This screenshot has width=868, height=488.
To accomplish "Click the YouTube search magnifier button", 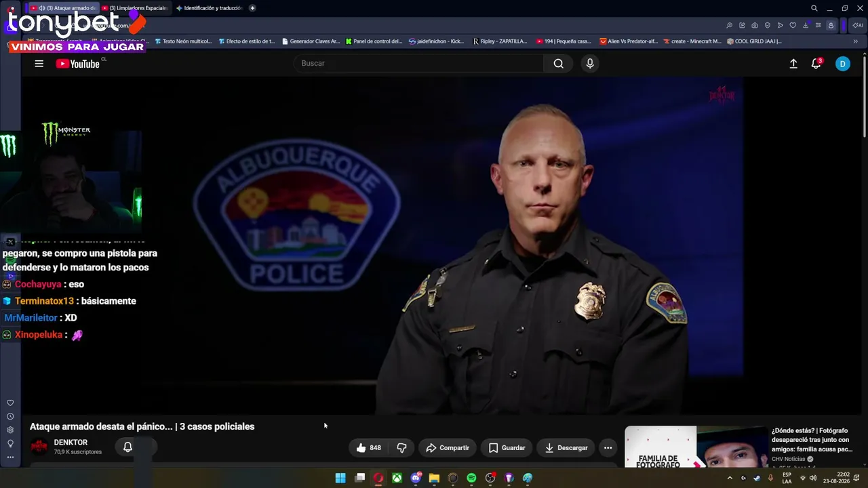I will 558,64.
